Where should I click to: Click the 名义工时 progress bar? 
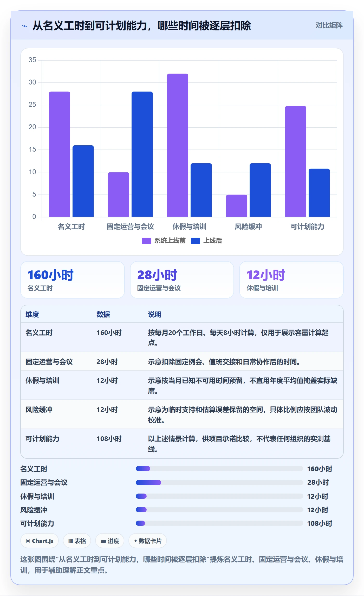[x=219, y=469]
